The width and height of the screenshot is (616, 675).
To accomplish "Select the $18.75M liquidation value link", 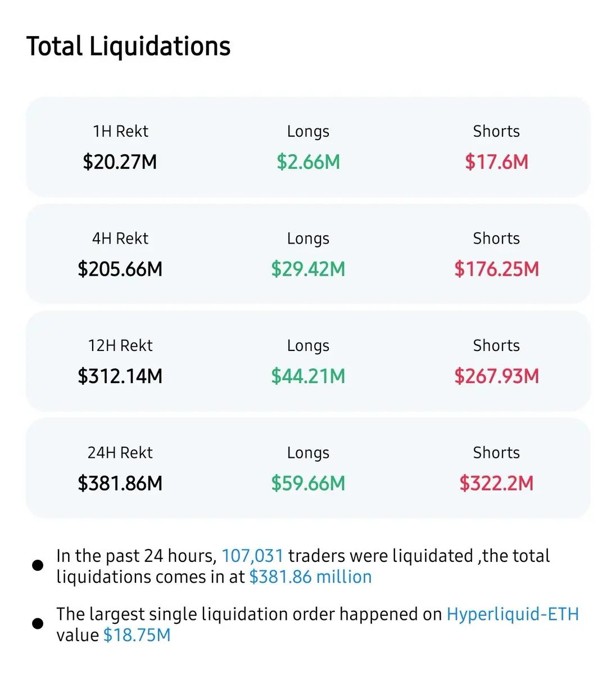I will point(137,635).
